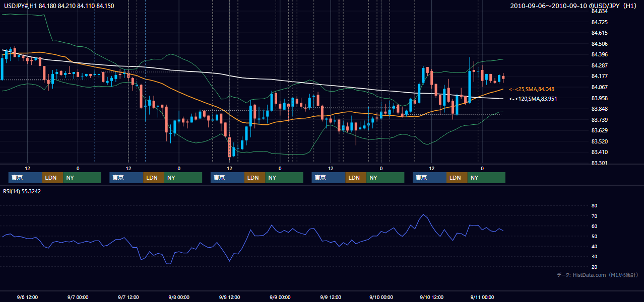
Task: Click price axis label 83.739
Action: pyautogui.click(x=600, y=120)
